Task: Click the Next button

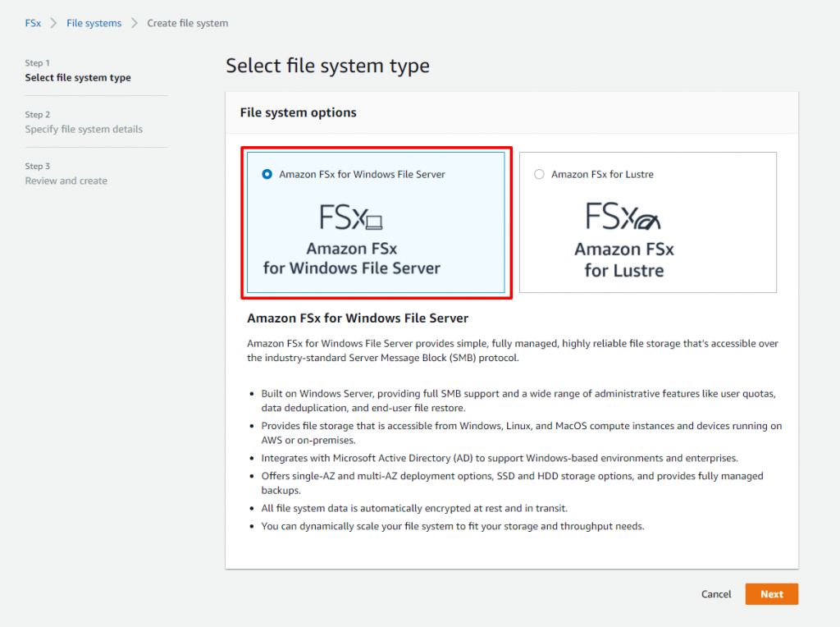Action: pyautogui.click(x=771, y=594)
